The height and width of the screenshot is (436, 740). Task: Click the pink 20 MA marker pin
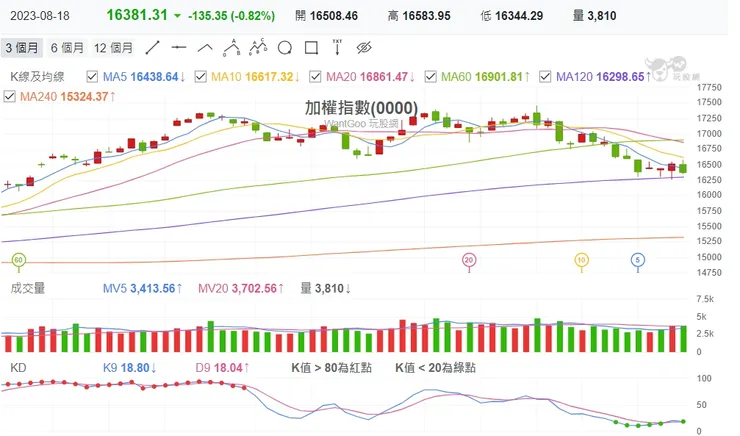469,262
